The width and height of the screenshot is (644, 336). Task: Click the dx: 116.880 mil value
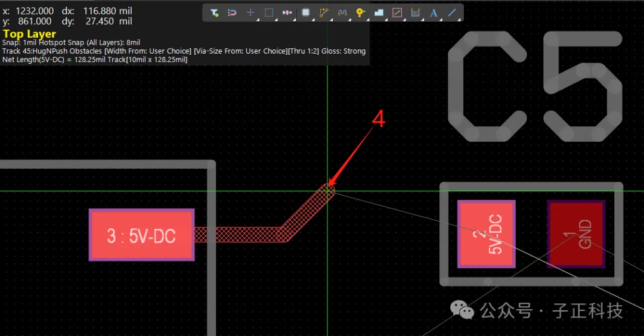click(x=97, y=11)
